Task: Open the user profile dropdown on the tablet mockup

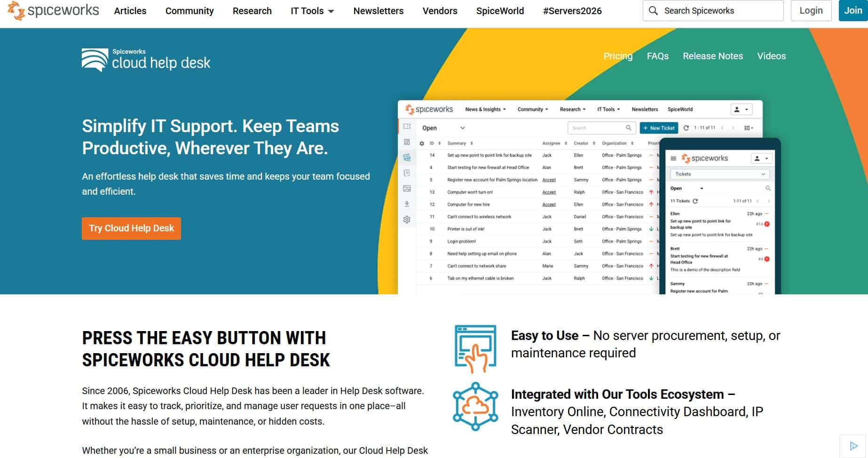Action: point(762,158)
